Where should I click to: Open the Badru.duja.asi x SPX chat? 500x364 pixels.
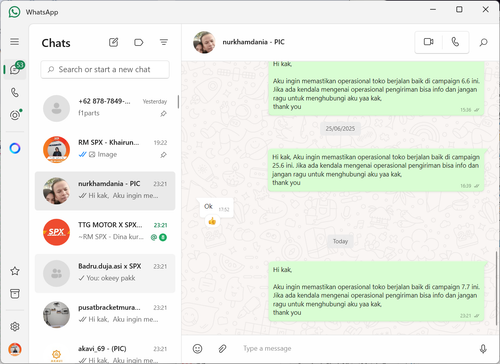click(105, 273)
